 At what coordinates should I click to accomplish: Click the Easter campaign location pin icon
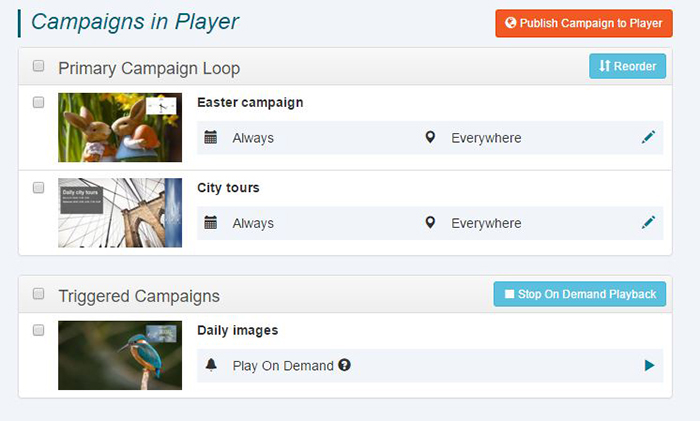(x=430, y=137)
